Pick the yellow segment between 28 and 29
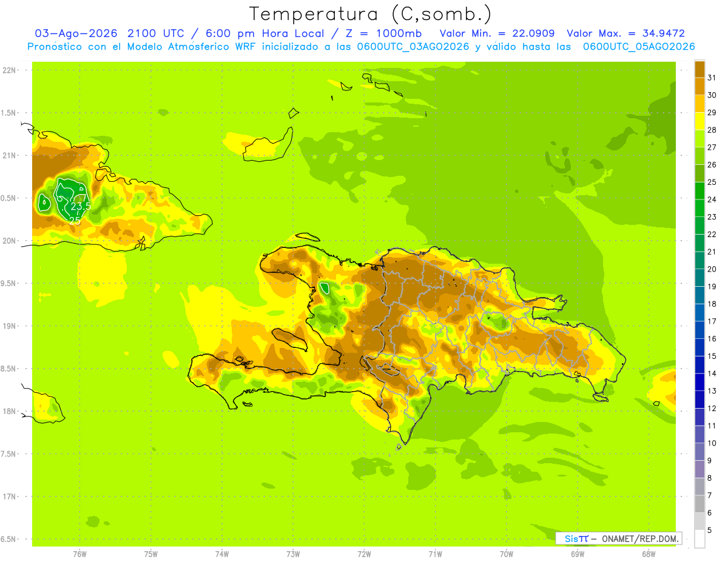Image resolution: width=728 pixels, height=562 pixels. tap(699, 121)
